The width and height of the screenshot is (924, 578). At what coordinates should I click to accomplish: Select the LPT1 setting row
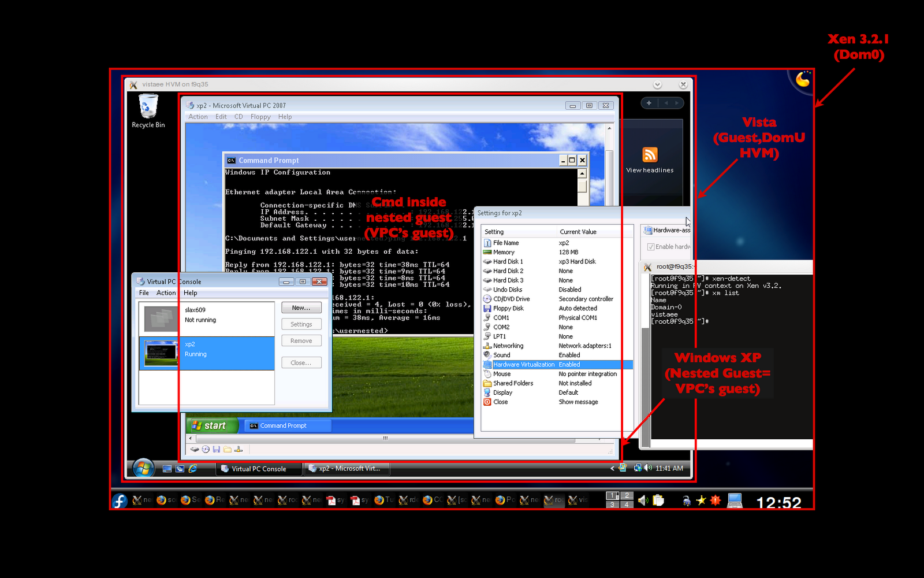[x=557, y=336]
